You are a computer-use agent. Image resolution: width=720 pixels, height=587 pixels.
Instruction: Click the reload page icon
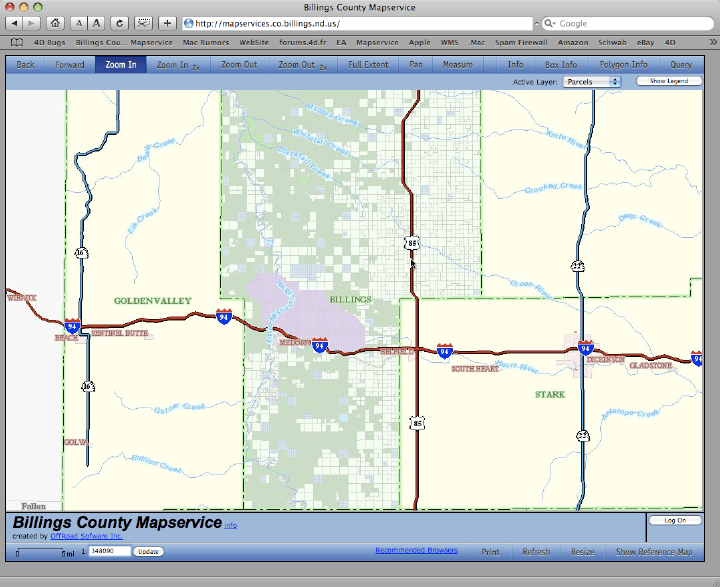coord(120,22)
